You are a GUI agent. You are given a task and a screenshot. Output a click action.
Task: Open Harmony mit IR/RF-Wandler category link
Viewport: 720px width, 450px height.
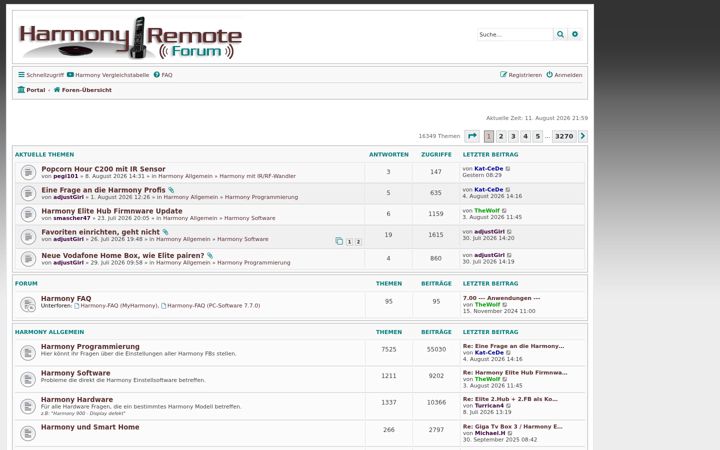(x=258, y=176)
